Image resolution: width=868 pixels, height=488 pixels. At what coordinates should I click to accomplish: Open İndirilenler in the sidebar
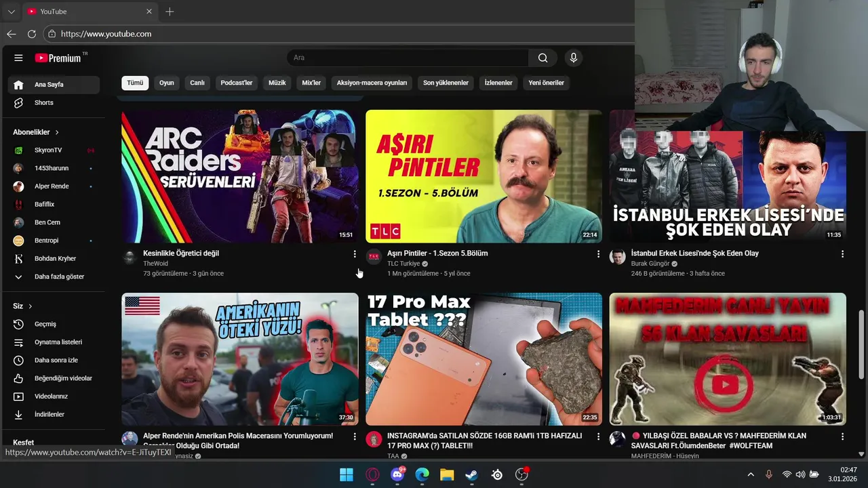[54, 415]
